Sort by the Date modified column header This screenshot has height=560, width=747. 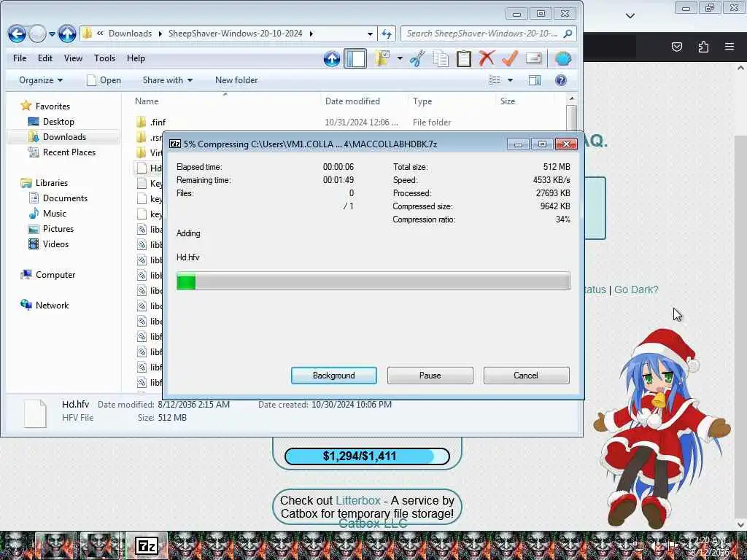pos(364,101)
